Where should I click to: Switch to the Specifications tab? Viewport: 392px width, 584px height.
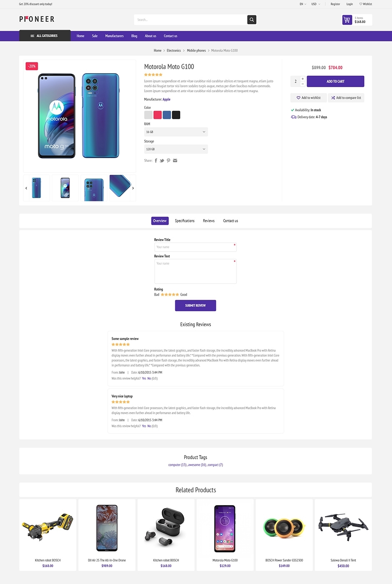[185, 221]
